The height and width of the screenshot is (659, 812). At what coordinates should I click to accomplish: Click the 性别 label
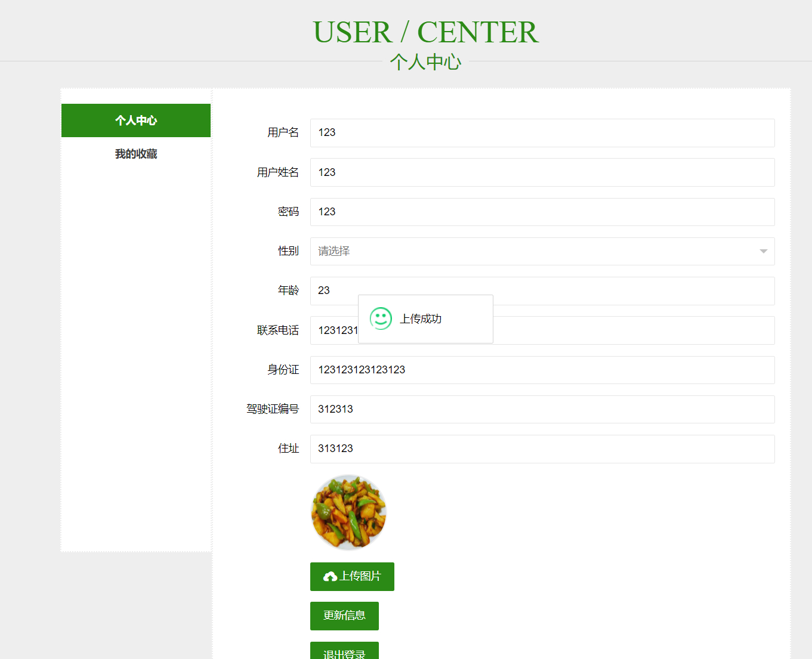coord(288,251)
